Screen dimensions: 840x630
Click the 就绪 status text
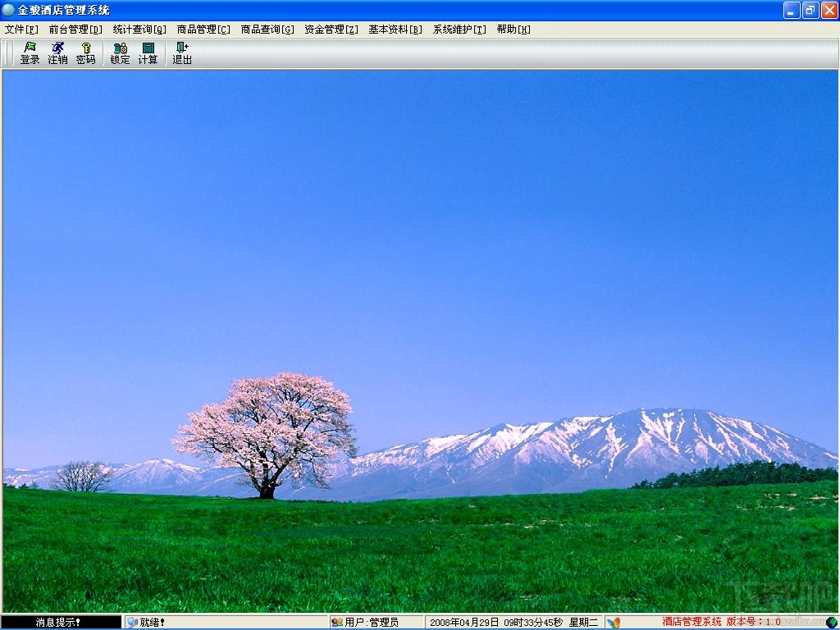[152, 622]
